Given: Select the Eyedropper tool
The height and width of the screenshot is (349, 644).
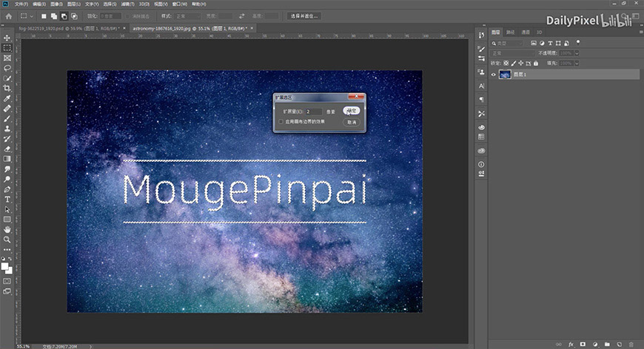Looking at the screenshot, I should [7, 98].
